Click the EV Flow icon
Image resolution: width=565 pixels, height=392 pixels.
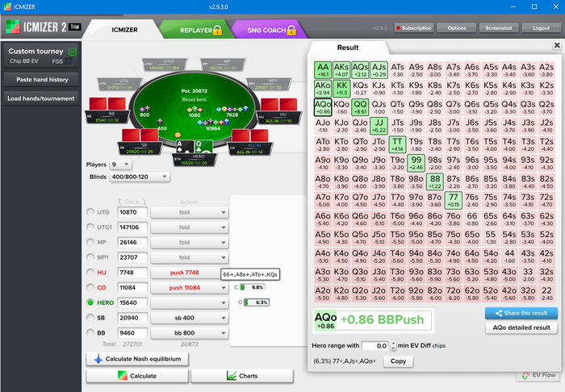(x=525, y=375)
